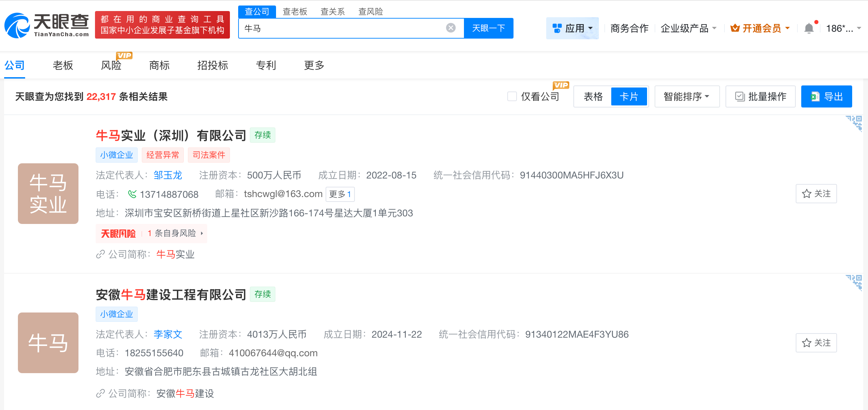Viewport: 868px width, 410px height.
Task: Click the Tianyancha logo icon
Action: pos(17,25)
